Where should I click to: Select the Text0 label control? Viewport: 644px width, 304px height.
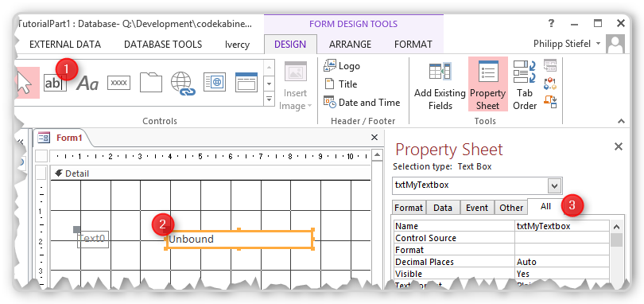[93, 239]
